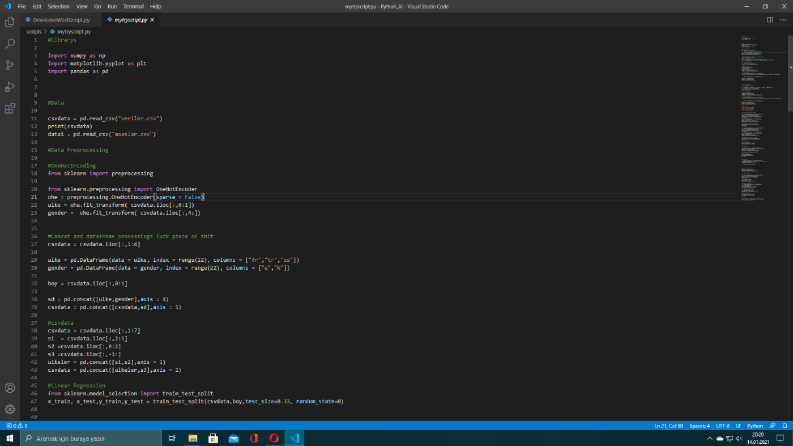Click the volume speaker tray icon
The height and width of the screenshot is (446, 793).
739,438
